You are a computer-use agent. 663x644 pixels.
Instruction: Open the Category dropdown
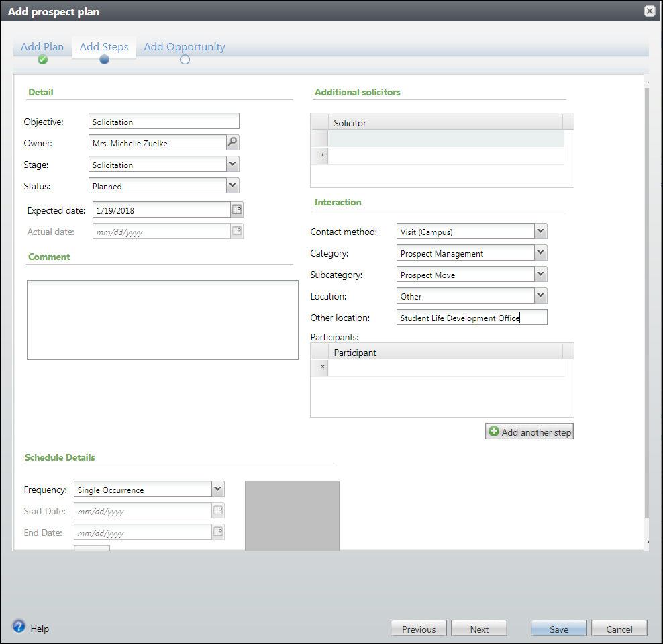[540, 252]
